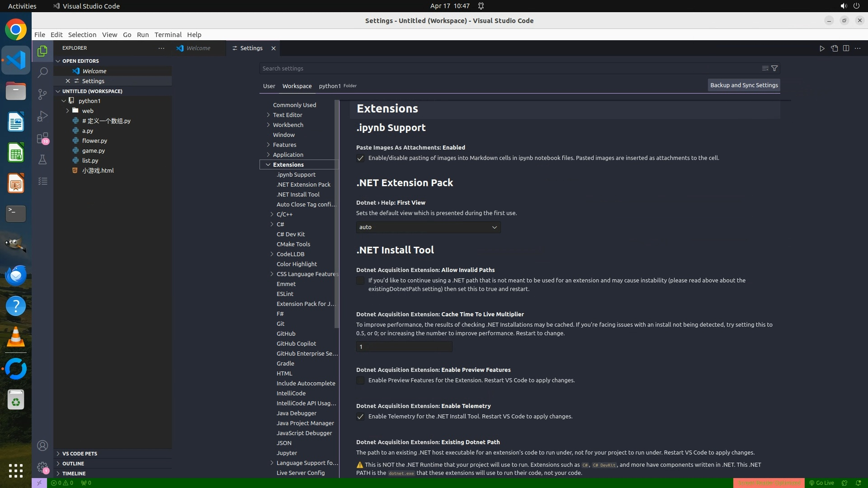
Task: Open the Accounts icon in activity bar
Action: click(x=42, y=446)
